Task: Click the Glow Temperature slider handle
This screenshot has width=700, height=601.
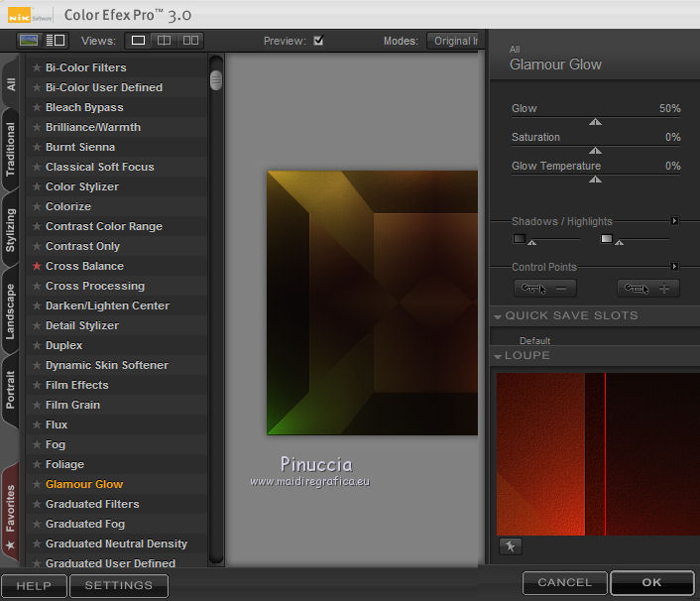Action: click(595, 180)
